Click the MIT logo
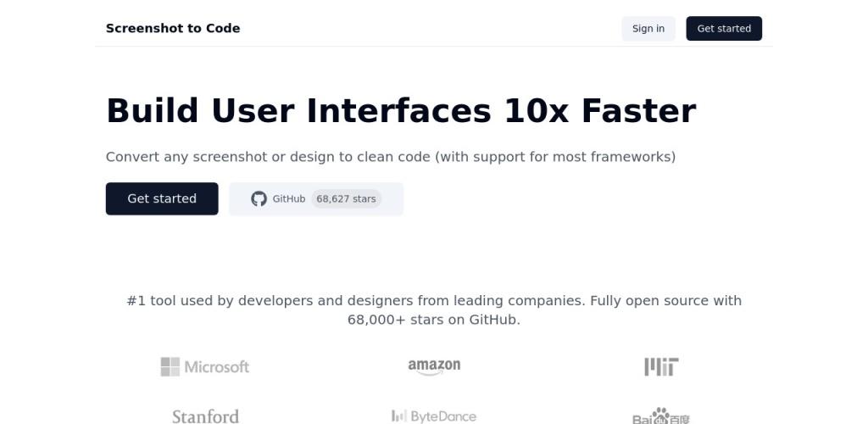868x424 pixels. 661,366
